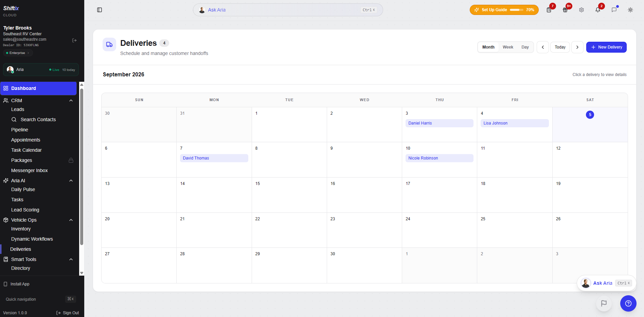This screenshot has height=317, width=644.
Task: Open the floating Ask Aria button
Action: click(606, 283)
